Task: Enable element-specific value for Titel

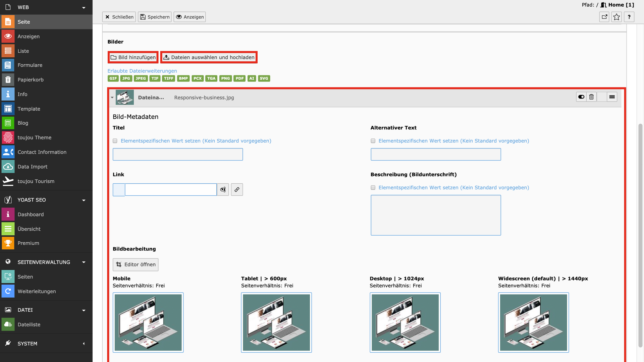Action: 115,141
